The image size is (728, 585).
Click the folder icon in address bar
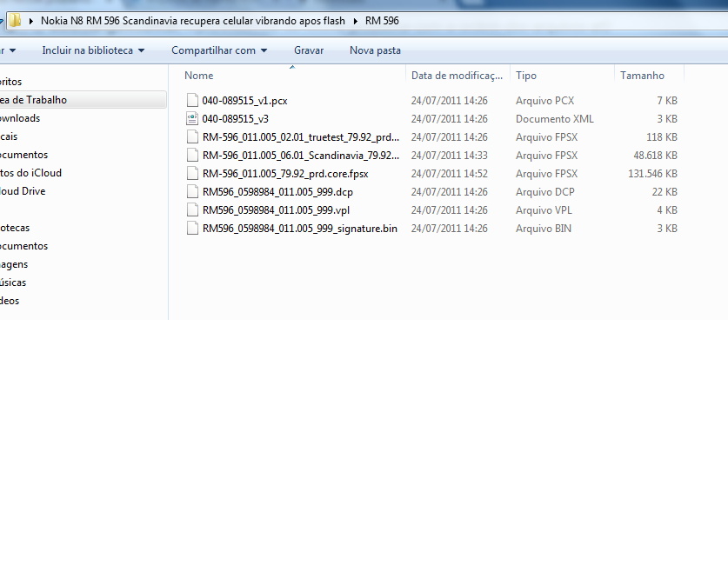[x=15, y=20]
